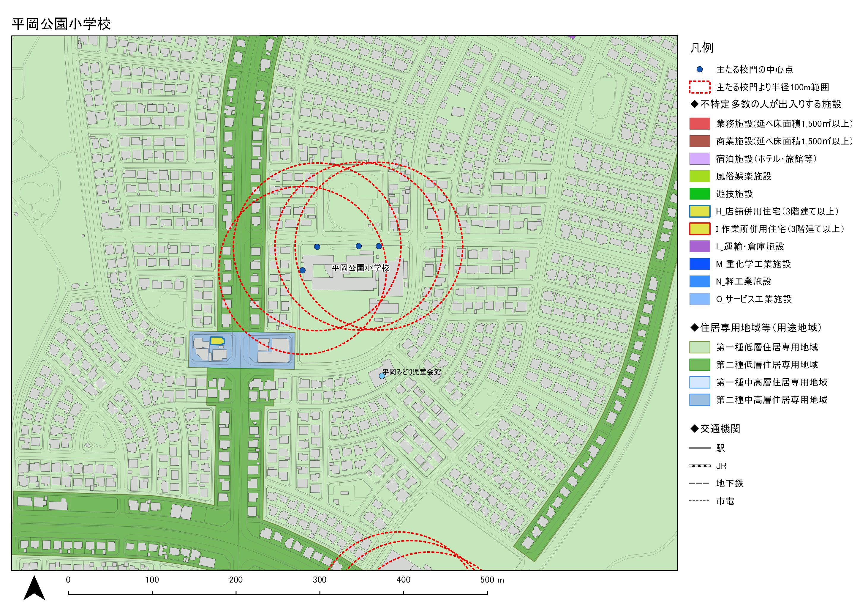Click the 商業施設 brown legend swatch
The image size is (868, 614).
click(x=700, y=141)
